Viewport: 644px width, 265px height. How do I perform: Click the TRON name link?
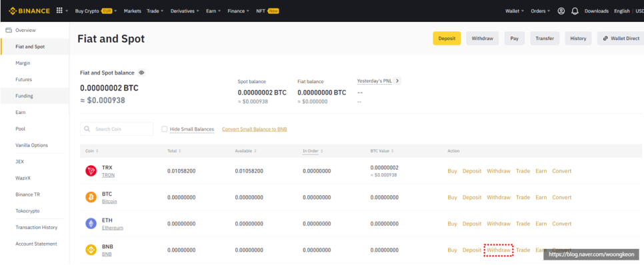pos(108,175)
